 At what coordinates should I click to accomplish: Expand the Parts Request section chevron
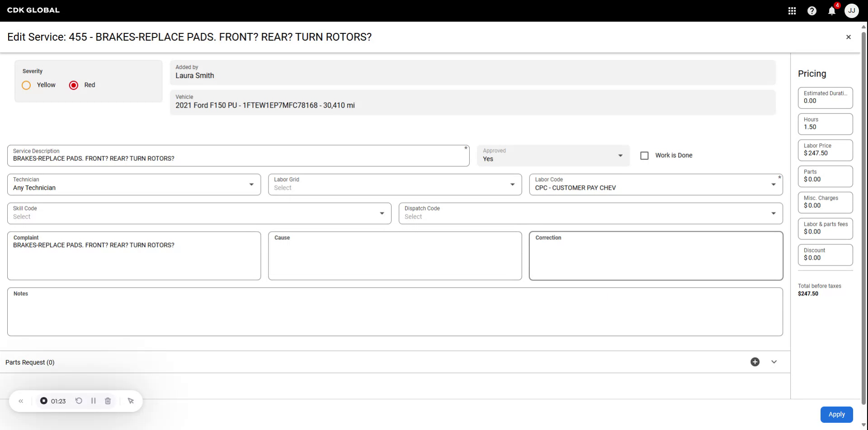click(774, 361)
